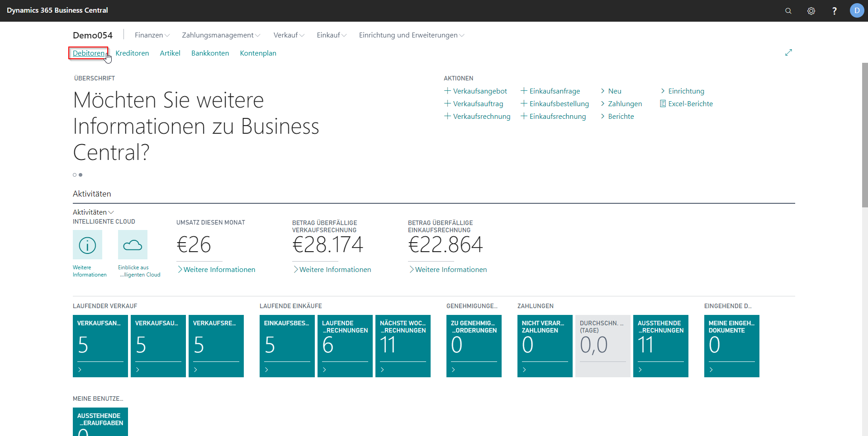Create a new Verkaufsauftrag
The image size is (868, 436).
[474, 103]
